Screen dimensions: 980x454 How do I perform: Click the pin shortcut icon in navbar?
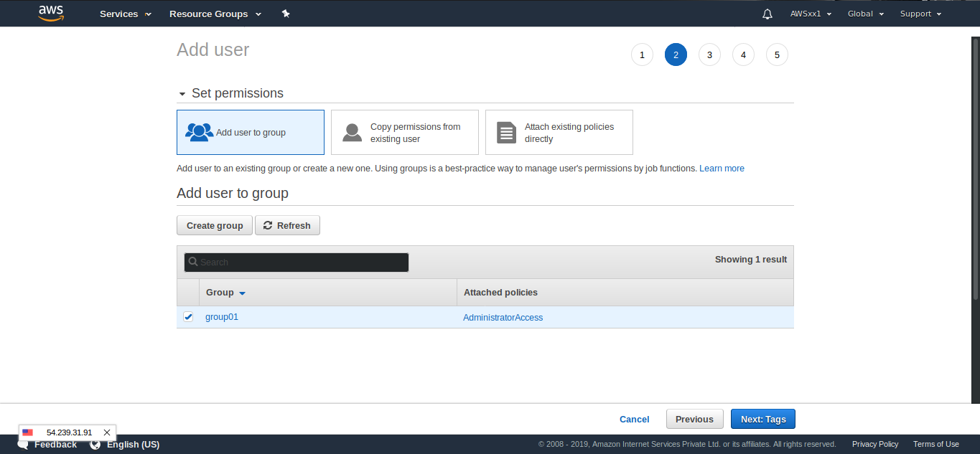coord(286,14)
